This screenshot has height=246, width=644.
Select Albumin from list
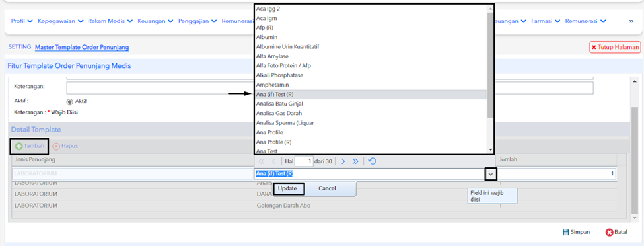pos(371,37)
